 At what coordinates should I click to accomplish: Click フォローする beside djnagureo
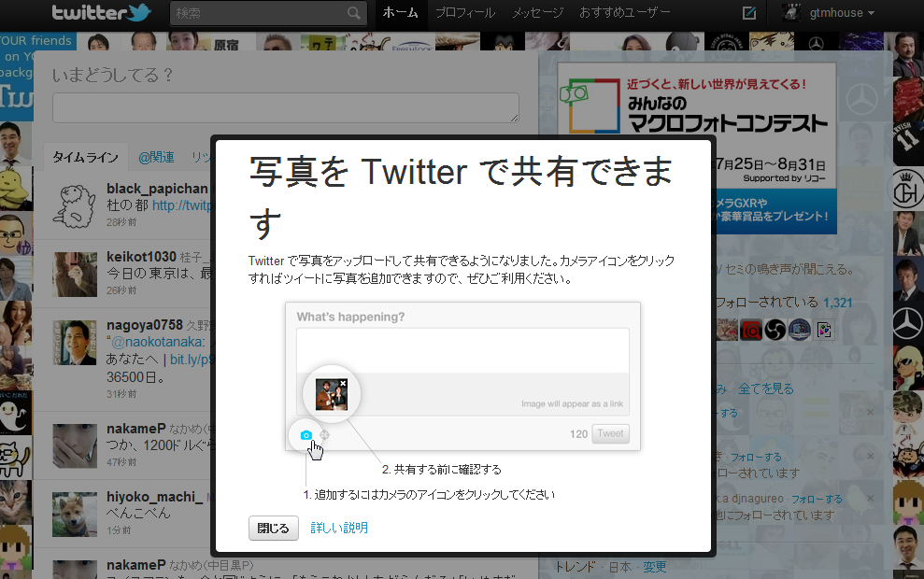click(x=817, y=499)
